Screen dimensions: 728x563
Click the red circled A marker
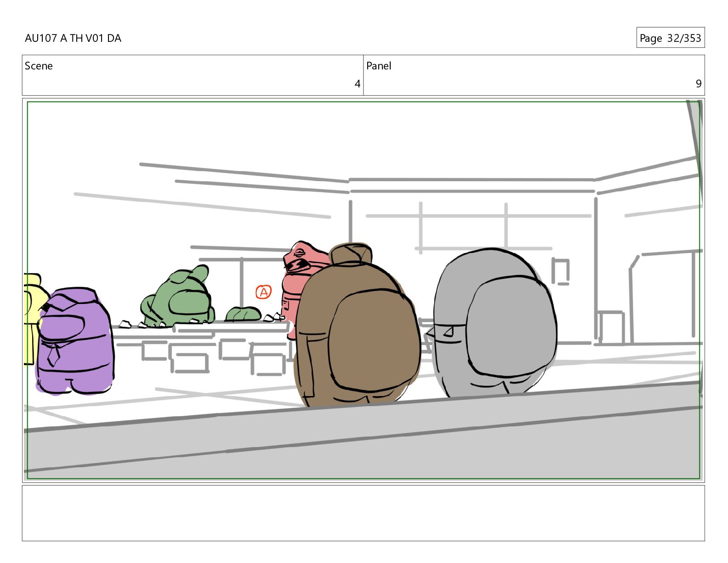point(263,292)
